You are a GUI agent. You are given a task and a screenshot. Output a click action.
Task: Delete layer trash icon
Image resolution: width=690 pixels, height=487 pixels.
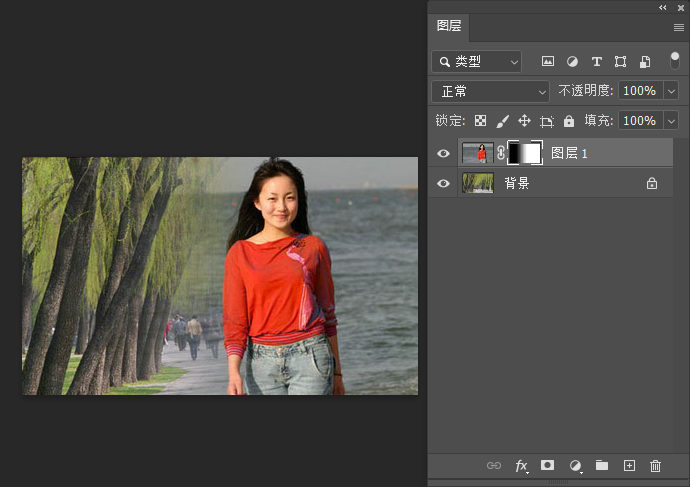click(x=655, y=465)
